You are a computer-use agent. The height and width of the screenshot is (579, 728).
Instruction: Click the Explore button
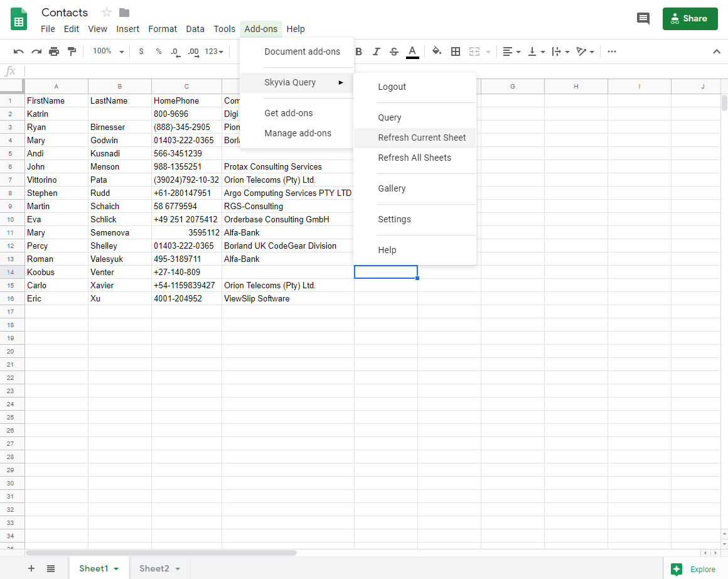pos(694,569)
